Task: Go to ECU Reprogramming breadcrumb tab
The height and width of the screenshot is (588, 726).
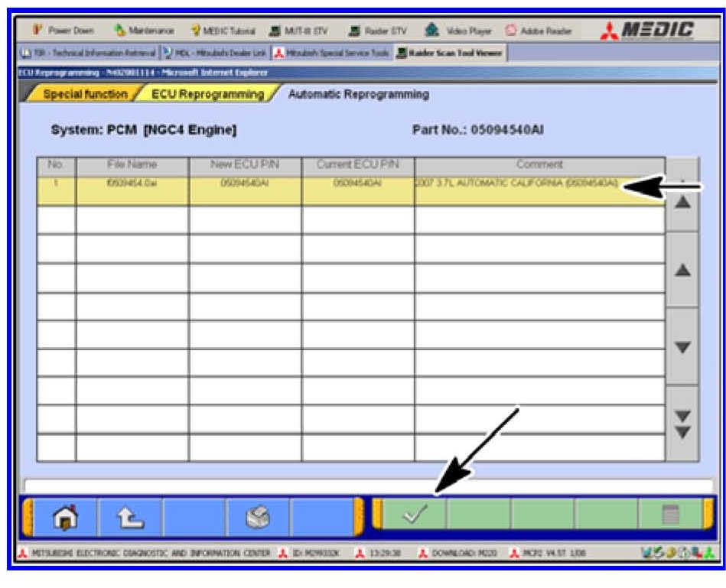Action: 207,95
